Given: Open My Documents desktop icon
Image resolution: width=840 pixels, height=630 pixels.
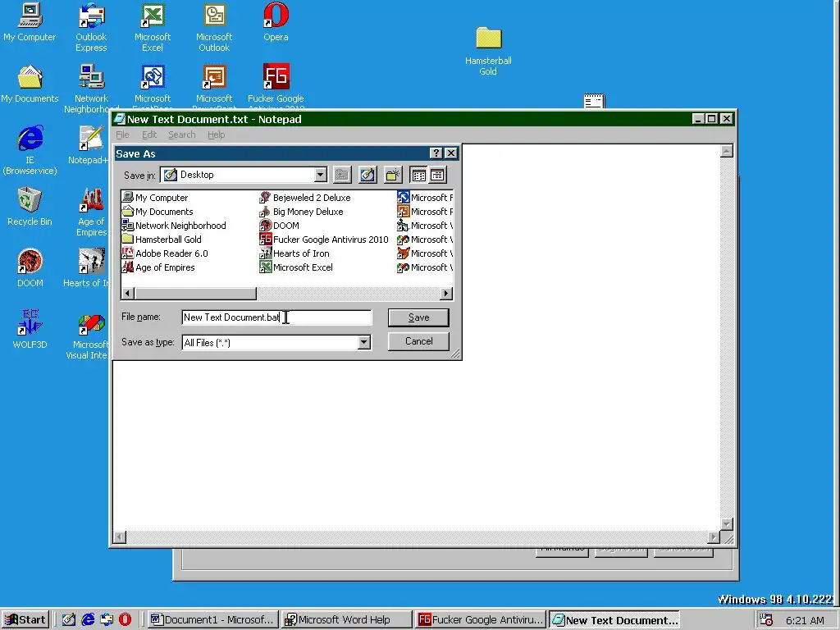Looking at the screenshot, I should click(x=30, y=84).
